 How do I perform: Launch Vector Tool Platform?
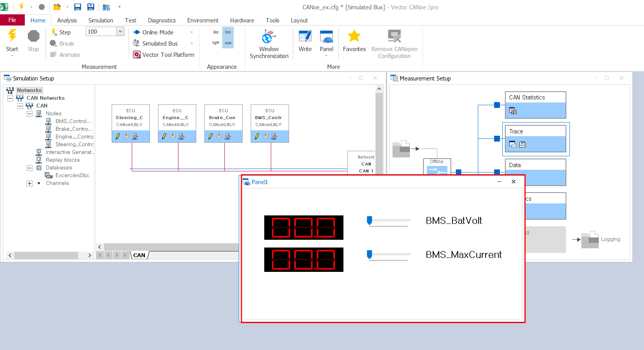coord(164,55)
